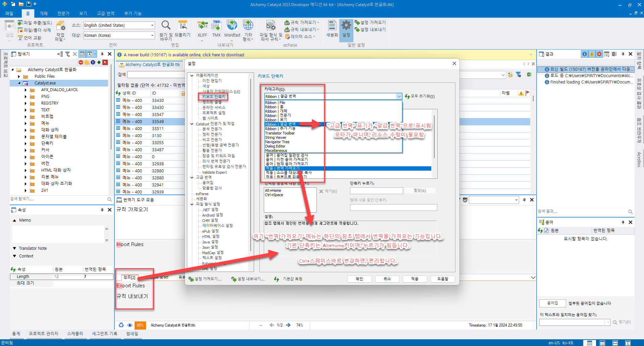Screen dimensions: 644x346
Task: Open the 전문가 ribbon tab
Action: tap(63, 13)
